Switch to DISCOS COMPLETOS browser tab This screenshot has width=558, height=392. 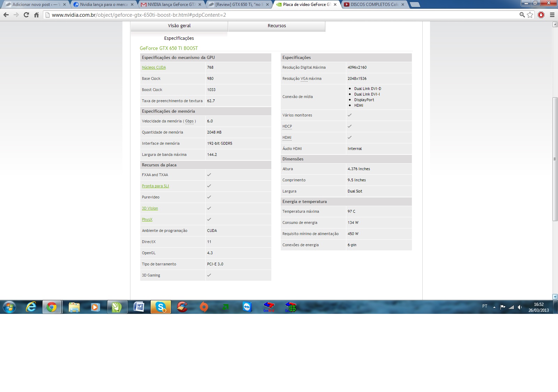(374, 5)
